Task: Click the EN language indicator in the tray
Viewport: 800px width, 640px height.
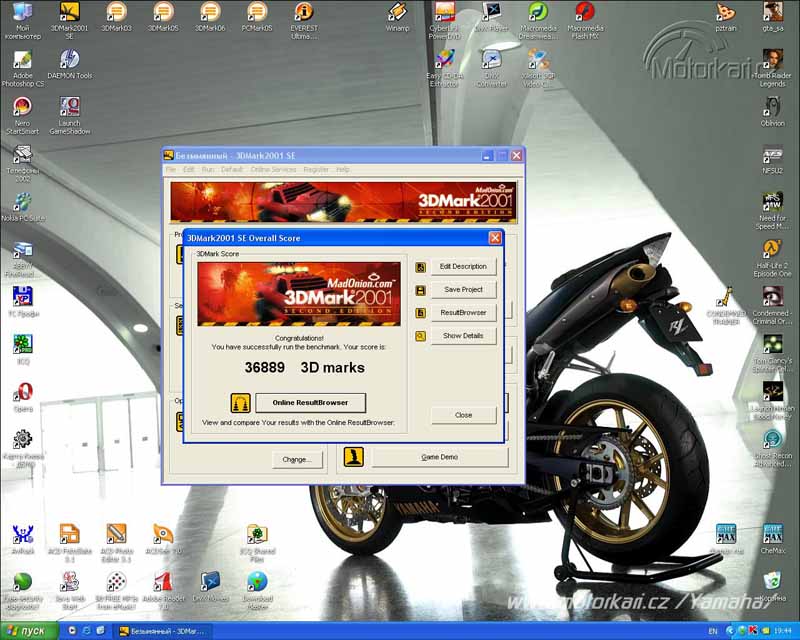Action: click(x=713, y=631)
